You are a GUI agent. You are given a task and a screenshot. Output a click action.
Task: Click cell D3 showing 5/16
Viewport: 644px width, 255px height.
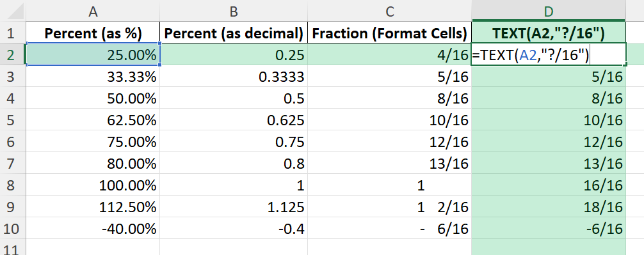coord(549,76)
